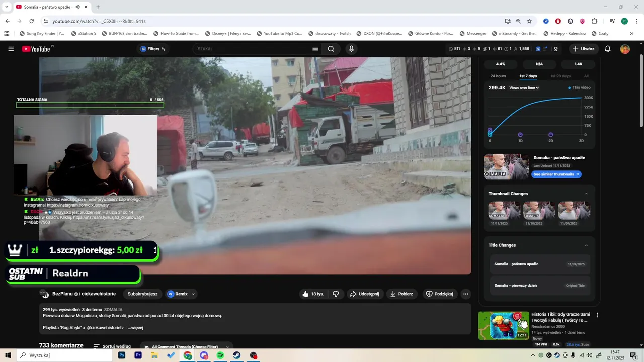Toggle the Subskrybujesz subscription button
Viewport: 644px width, 362px height.
click(x=142, y=294)
